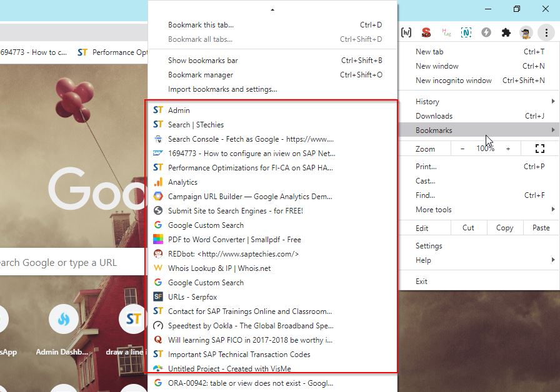
Task: Click plus to increase zoom level
Action: click(x=509, y=149)
